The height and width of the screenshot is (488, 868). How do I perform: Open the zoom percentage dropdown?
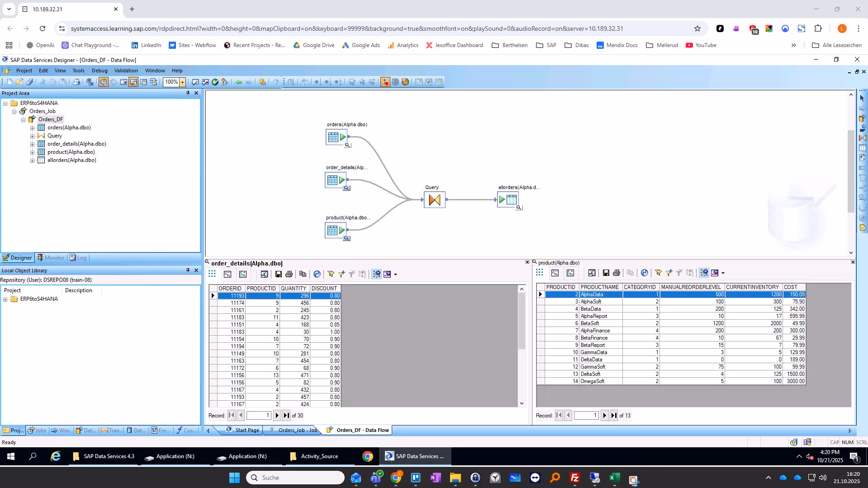click(x=183, y=82)
